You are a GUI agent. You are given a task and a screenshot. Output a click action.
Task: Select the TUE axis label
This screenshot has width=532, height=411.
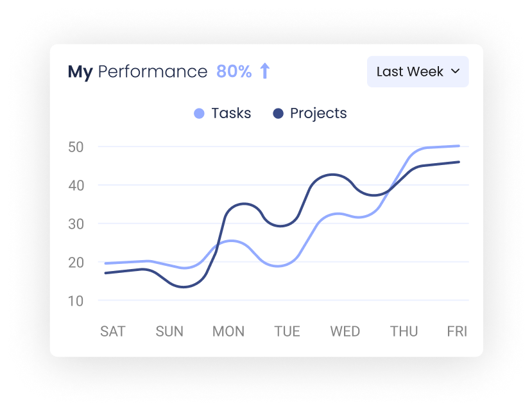[287, 331]
